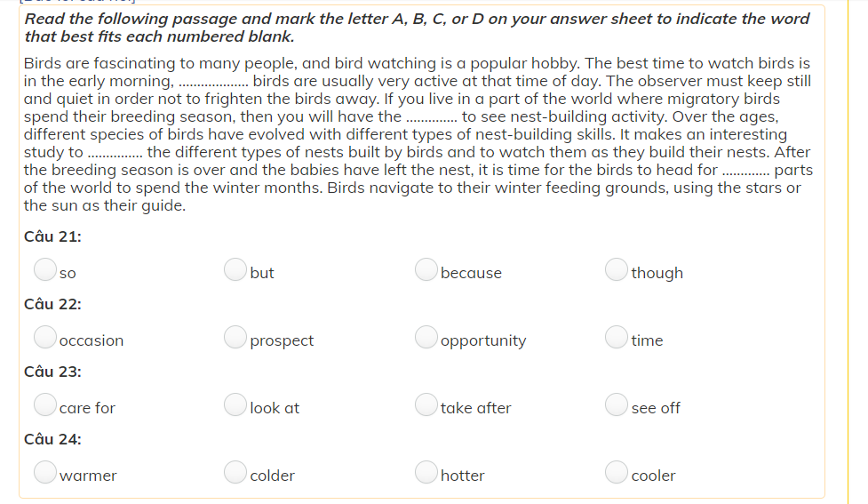The image size is (868, 504).
Task: Select 'occasion' for Câu 22
Action: 45,337
